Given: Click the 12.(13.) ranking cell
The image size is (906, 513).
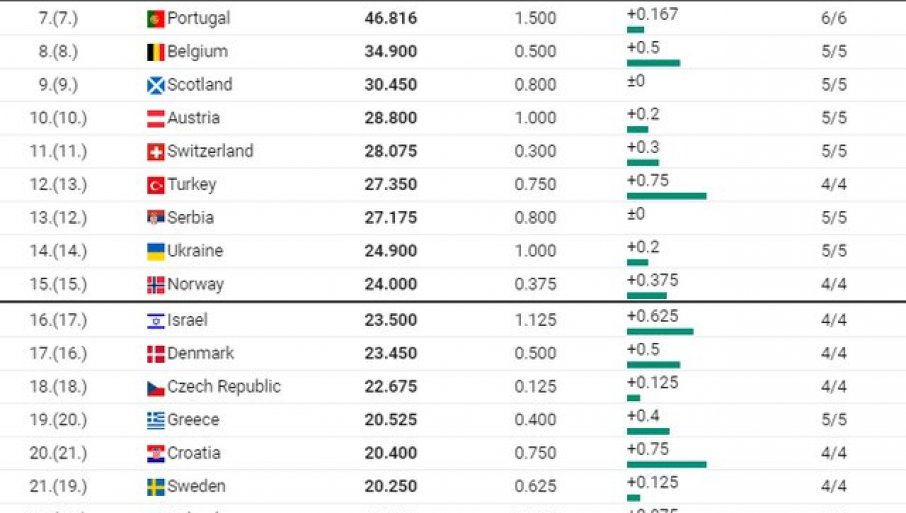Looking at the screenshot, I should (58, 184).
